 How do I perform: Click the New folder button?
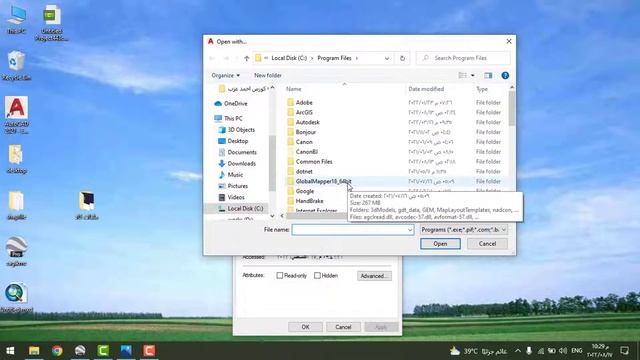pos(268,76)
